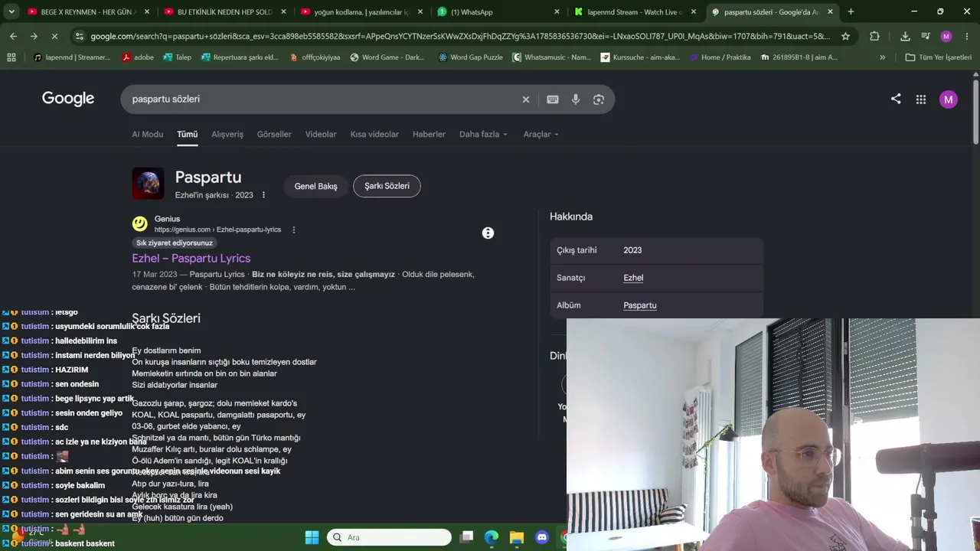Screen dimensions: 980x551
Task: Close the BU ETKİNLİK NEDEN browser tab
Action: point(283,11)
